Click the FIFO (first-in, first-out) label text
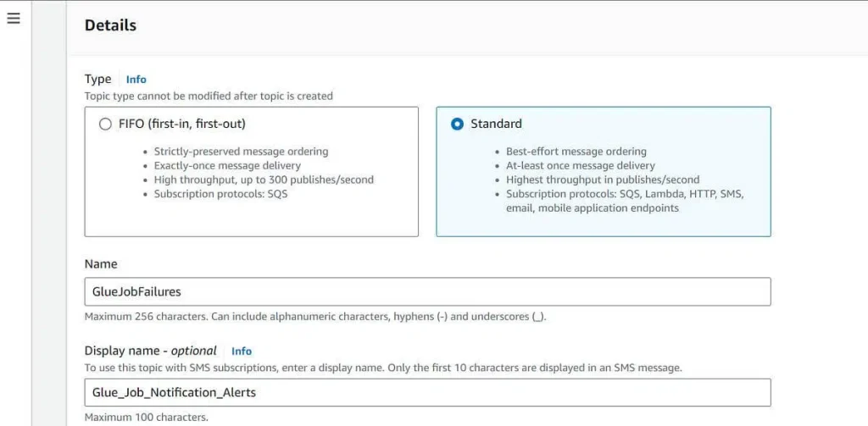This screenshot has height=426, width=868. (x=182, y=124)
